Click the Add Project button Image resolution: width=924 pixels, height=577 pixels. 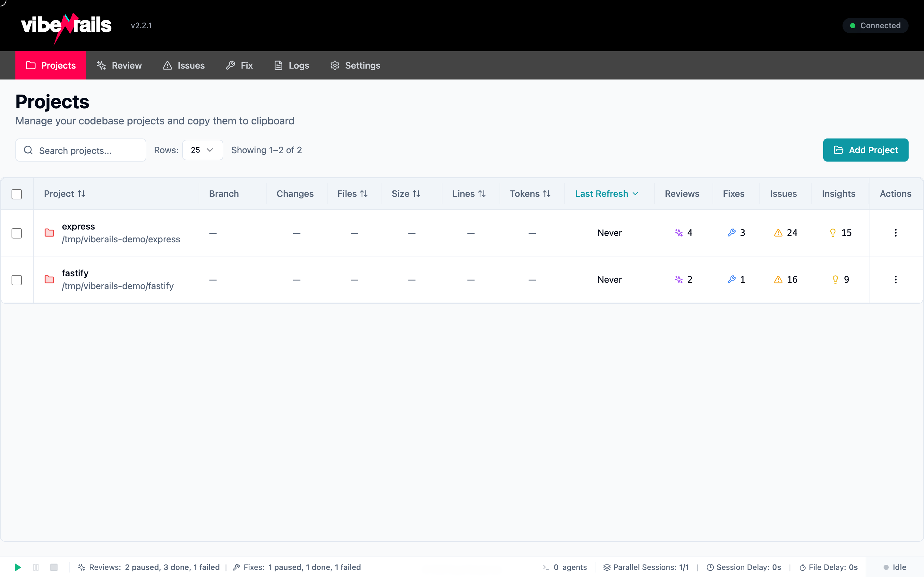coord(866,150)
